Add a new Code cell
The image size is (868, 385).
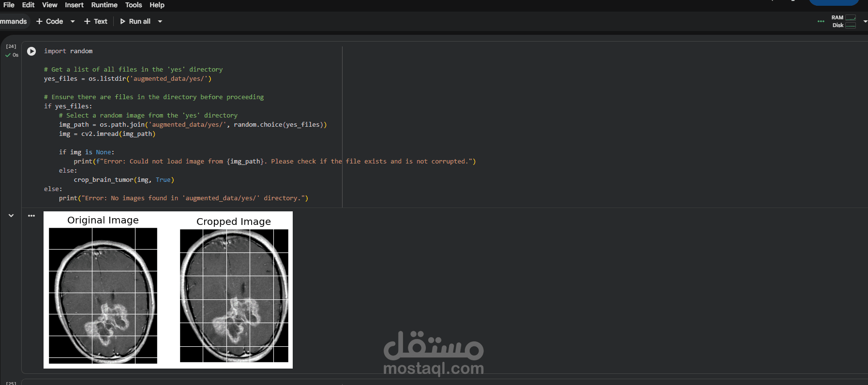[x=49, y=21]
